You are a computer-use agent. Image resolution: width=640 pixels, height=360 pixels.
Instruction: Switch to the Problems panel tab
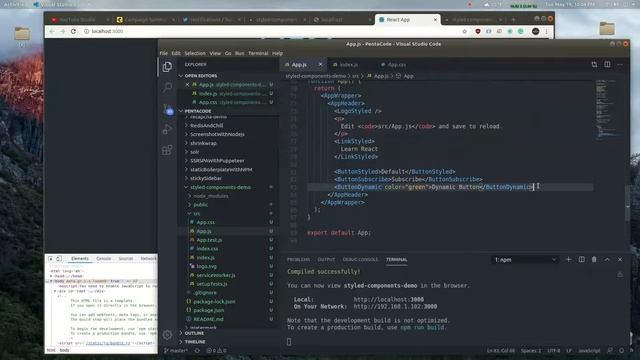click(x=298, y=260)
